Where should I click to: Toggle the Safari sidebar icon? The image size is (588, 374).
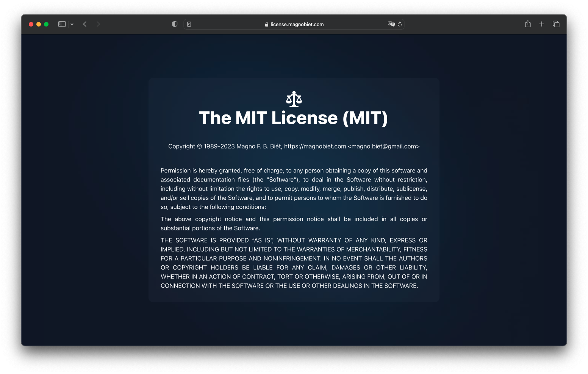(62, 24)
